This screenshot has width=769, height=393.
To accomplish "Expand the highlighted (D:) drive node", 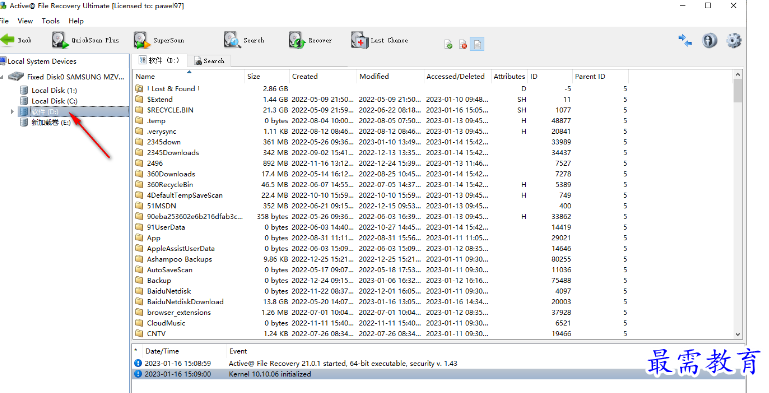I will [x=12, y=112].
